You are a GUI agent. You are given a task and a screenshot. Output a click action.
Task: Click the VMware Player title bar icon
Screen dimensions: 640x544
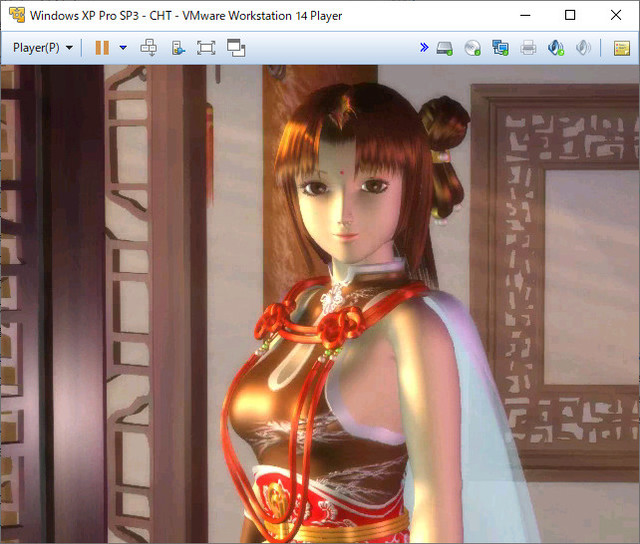(x=17, y=15)
